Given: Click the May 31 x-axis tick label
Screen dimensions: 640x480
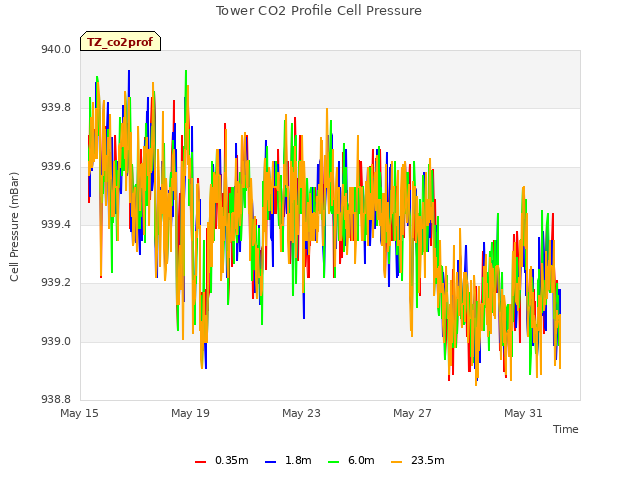Looking at the screenshot, I should click(x=523, y=413).
